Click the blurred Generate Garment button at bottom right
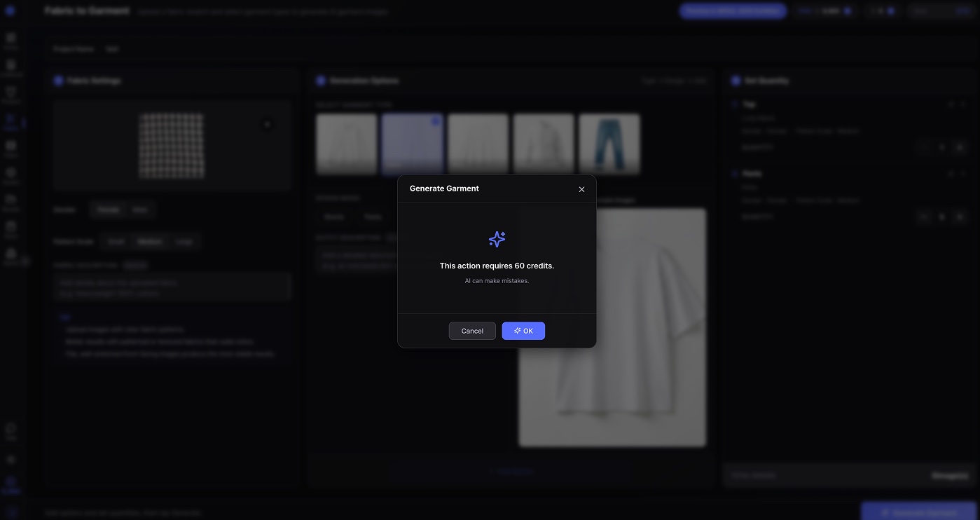980x520 pixels. (919, 512)
